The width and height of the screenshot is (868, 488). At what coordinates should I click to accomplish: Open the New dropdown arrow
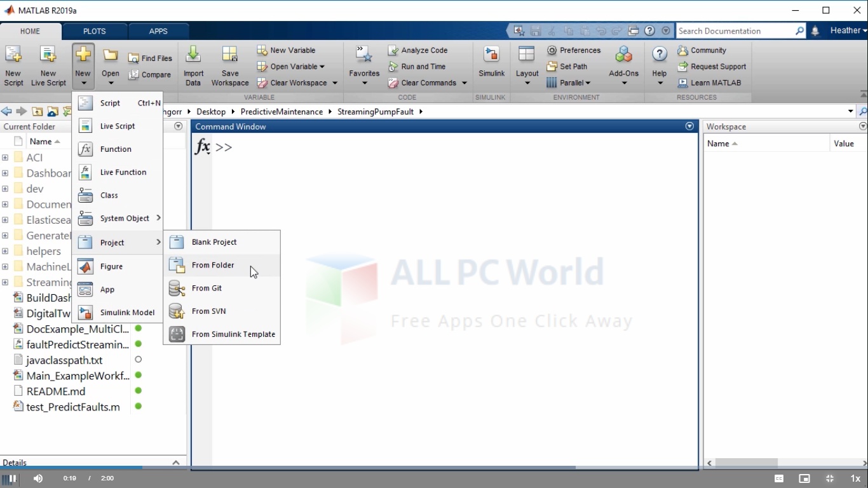click(83, 83)
